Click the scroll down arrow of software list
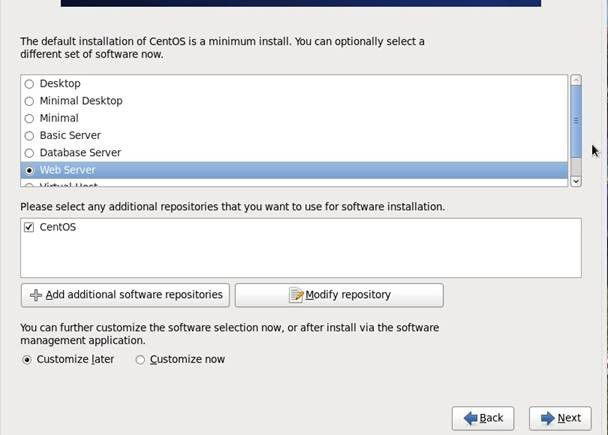 576,181
